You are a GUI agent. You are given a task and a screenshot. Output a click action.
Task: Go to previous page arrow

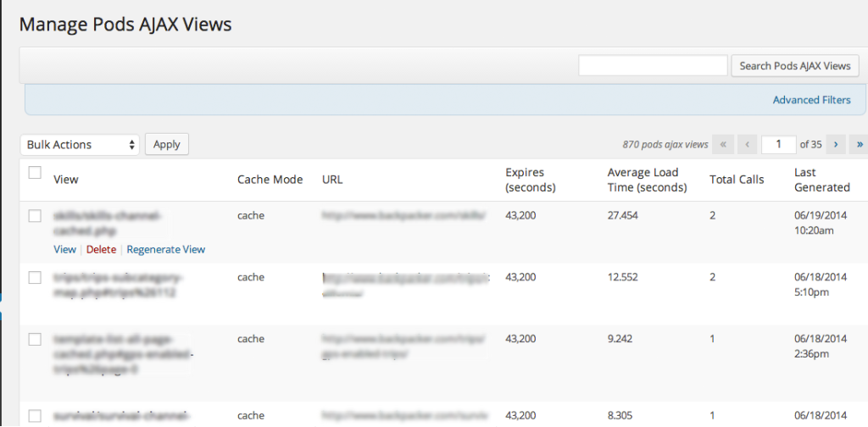click(x=747, y=144)
